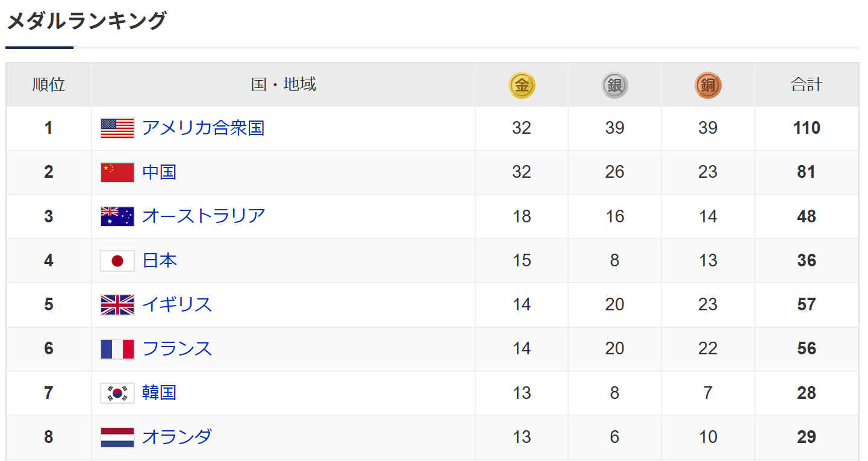
Task: Click the United States flag icon
Action: (117, 128)
